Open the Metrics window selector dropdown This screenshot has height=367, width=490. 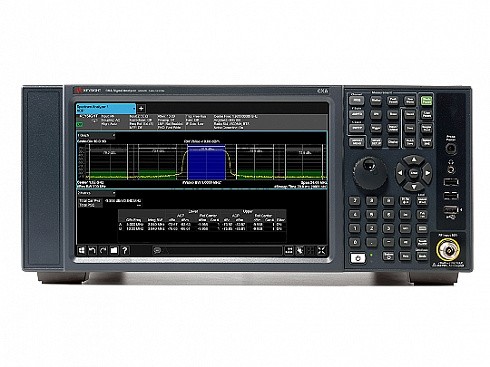96,193
